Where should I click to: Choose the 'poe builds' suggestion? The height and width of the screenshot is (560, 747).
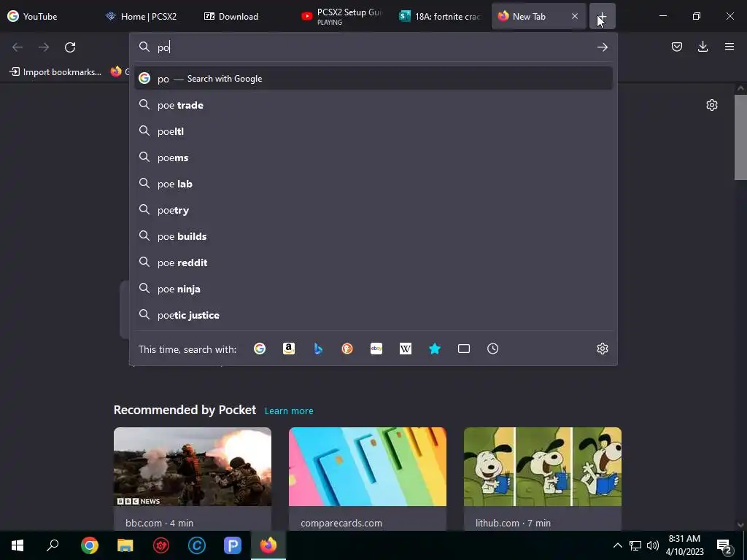373,236
